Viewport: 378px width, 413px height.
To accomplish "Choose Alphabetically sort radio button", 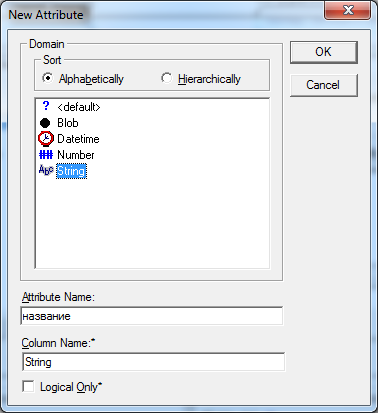I will [48, 78].
